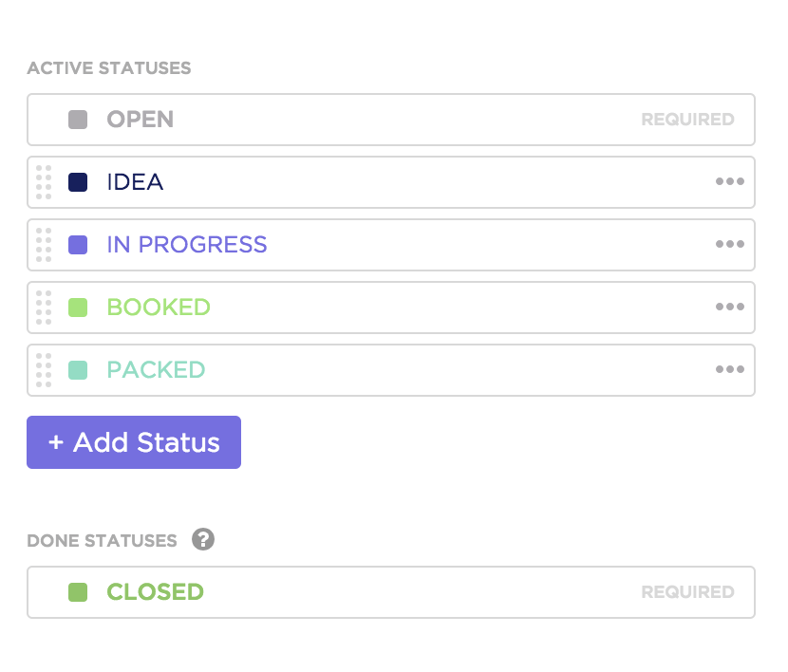Screen dimensions: 788x672
Task: Click the drag handle for PACKED status
Action: click(44, 370)
